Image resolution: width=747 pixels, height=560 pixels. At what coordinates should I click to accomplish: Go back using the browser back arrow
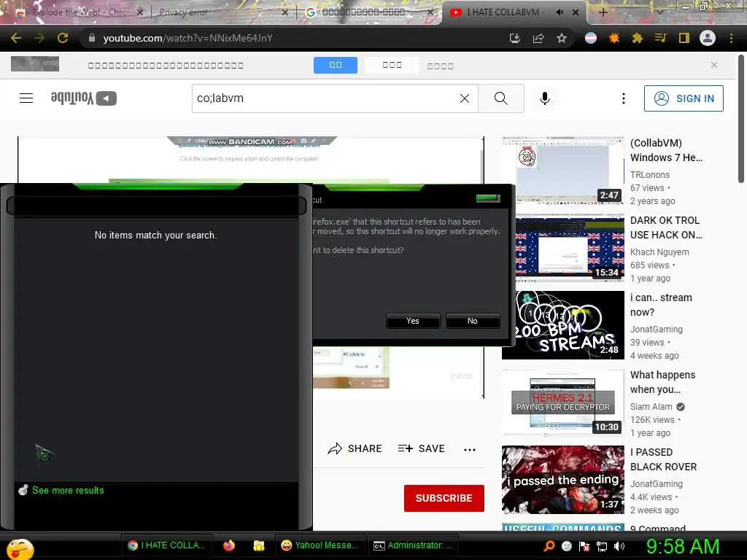(x=16, y=38)
